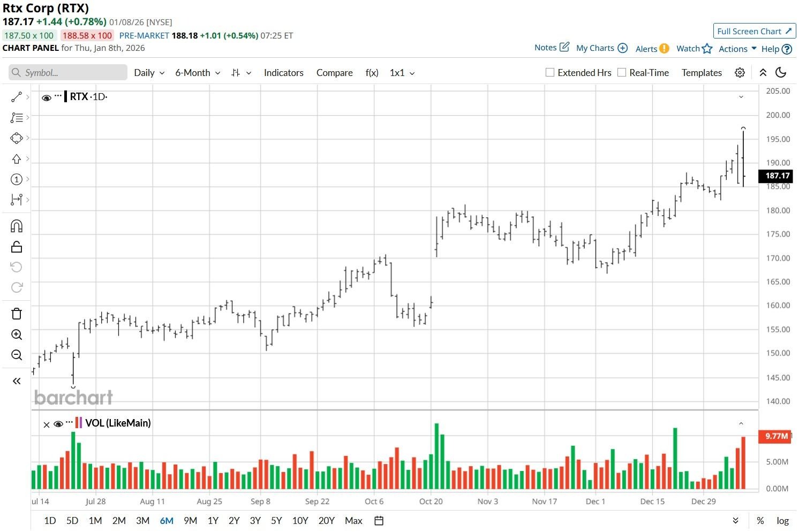Image resolution: width=799 pixels, height=532 pixels.
Task: Select the 1Y time range
Action: 213,521
